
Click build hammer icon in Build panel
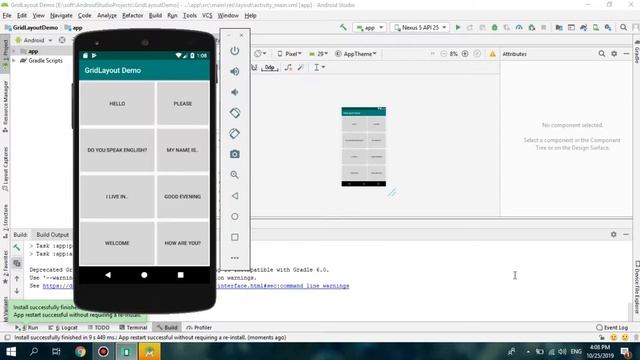tap(17, 247)
